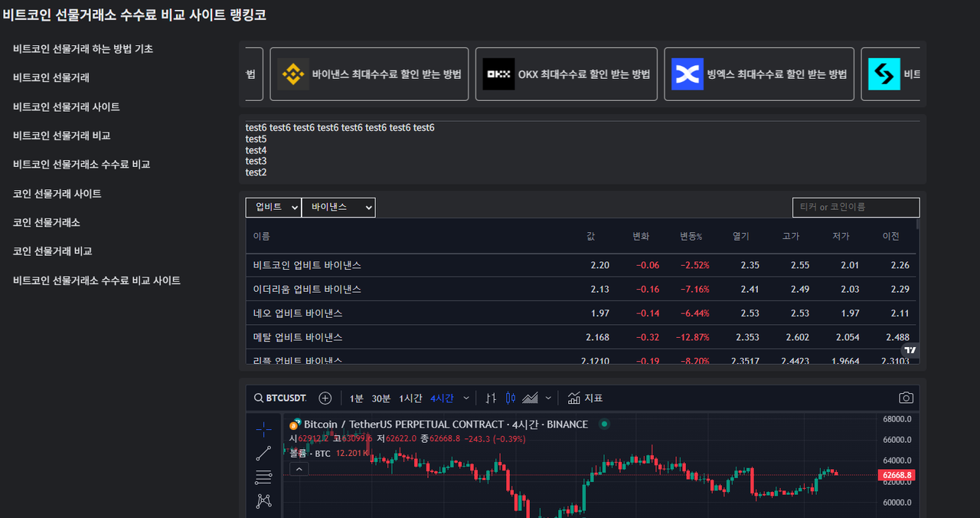Sort table by 고가 column header

[791, 237]
